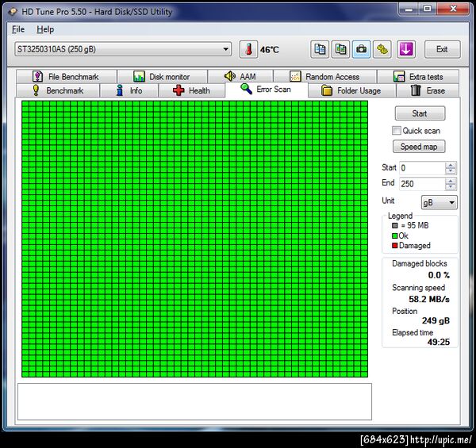476x448 pixels.
Task: Click the red Damaged legend swatch
Action: (x=394, y=245)
